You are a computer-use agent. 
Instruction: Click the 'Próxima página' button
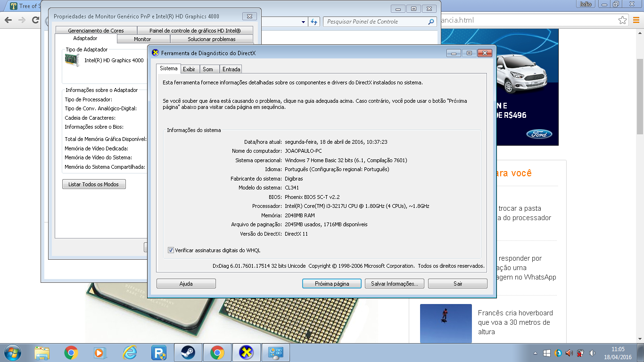(x=332, y=284)
